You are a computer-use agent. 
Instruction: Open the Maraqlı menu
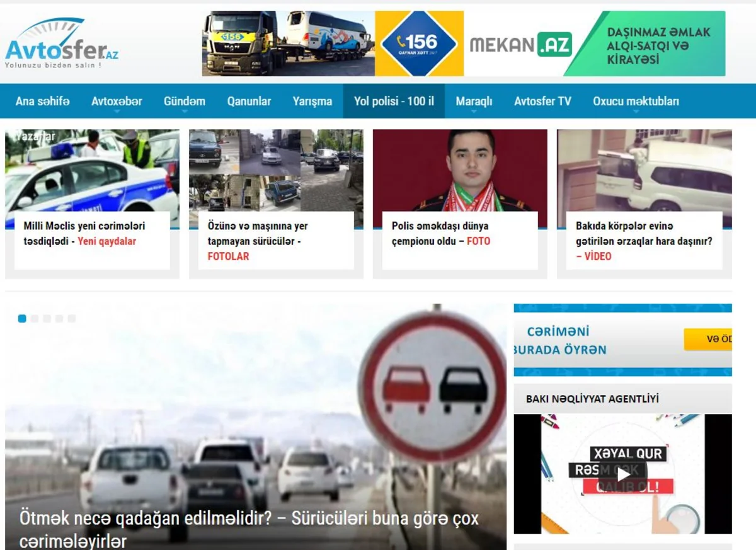[474, 101]
